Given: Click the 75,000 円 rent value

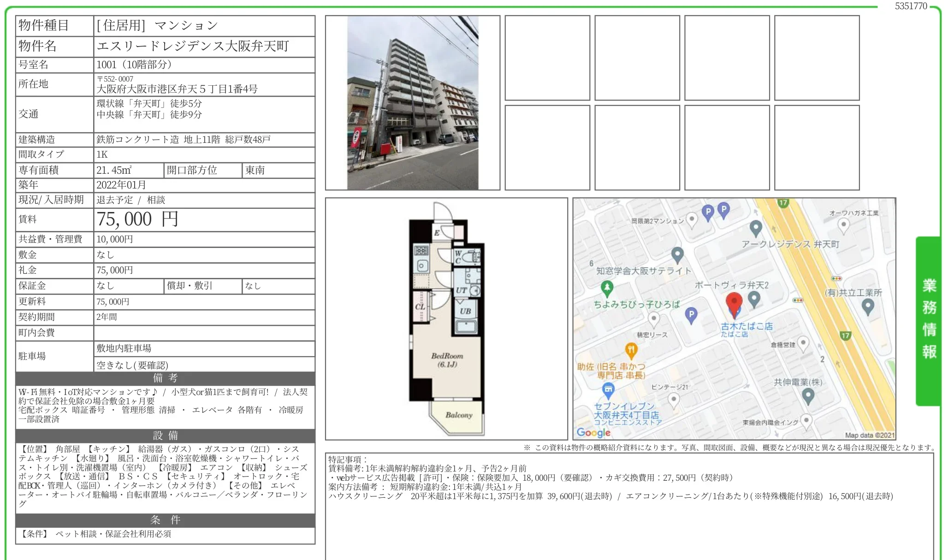Looking at the screenshot, I should tap(137, 219).
